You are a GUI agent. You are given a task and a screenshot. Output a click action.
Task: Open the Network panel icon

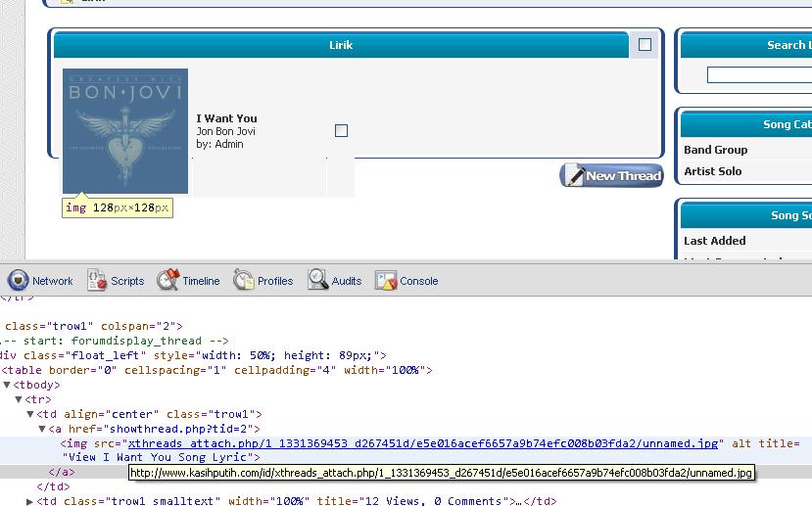tap(19, 281)
